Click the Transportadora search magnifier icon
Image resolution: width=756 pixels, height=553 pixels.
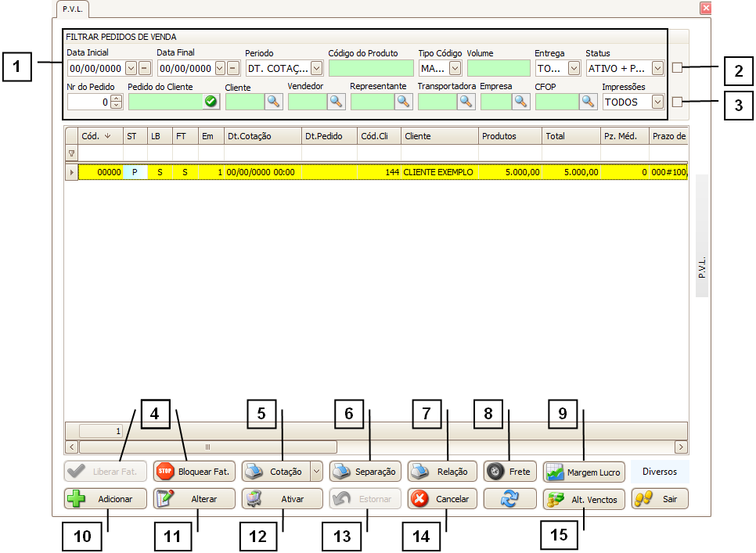coord(466,101)
